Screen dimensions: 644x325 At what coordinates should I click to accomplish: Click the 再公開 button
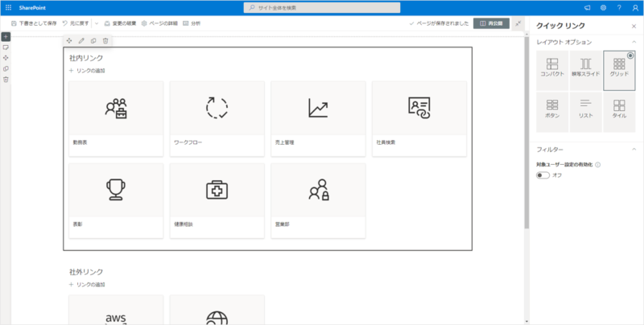coord(491,23)
